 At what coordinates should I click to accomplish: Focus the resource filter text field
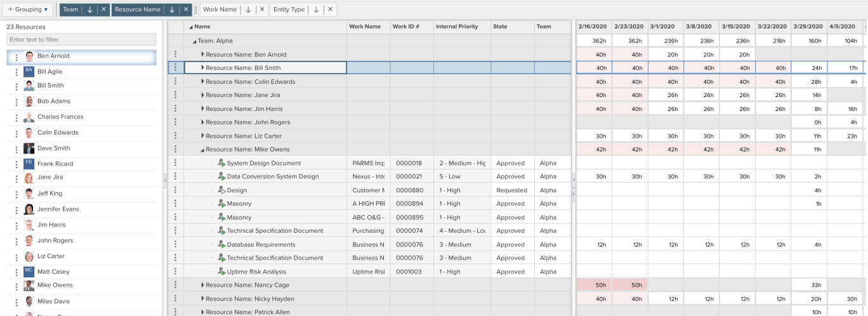click(81, 39)
